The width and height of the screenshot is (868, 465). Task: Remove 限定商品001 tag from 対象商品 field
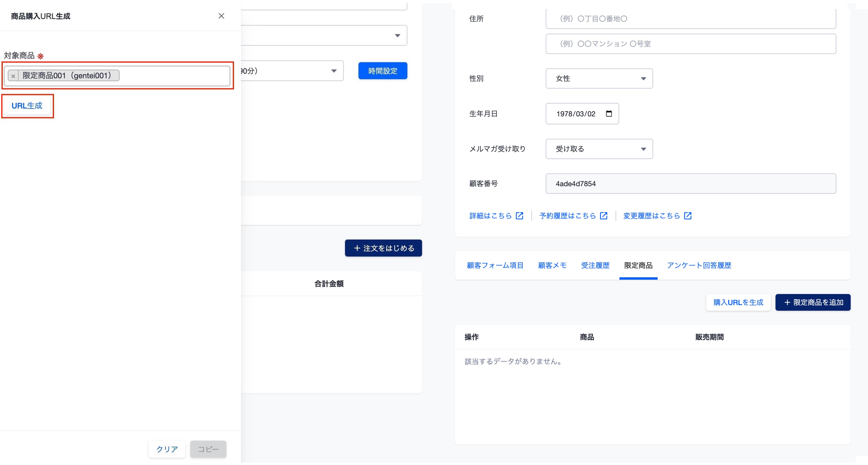pos(13,76)
